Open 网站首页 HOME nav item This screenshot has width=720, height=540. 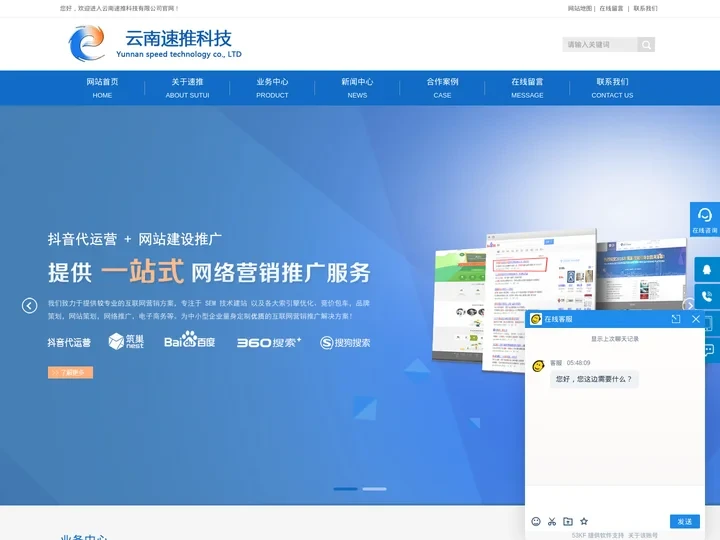pyautogui.click(x=102, y=88)
